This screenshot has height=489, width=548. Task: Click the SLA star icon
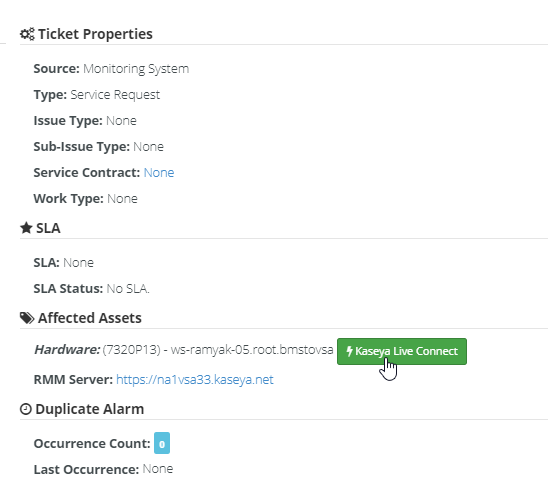26,228
